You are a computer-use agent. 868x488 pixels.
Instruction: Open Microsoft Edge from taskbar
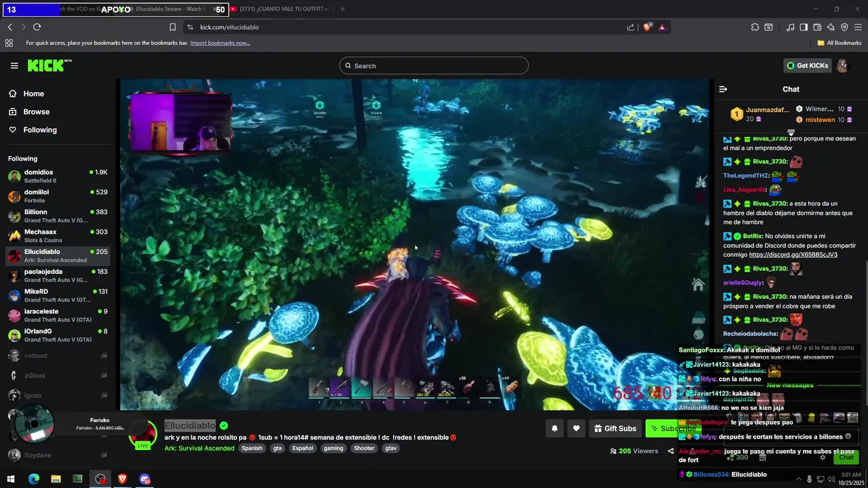pyautogui.click(x=33, y=479)
